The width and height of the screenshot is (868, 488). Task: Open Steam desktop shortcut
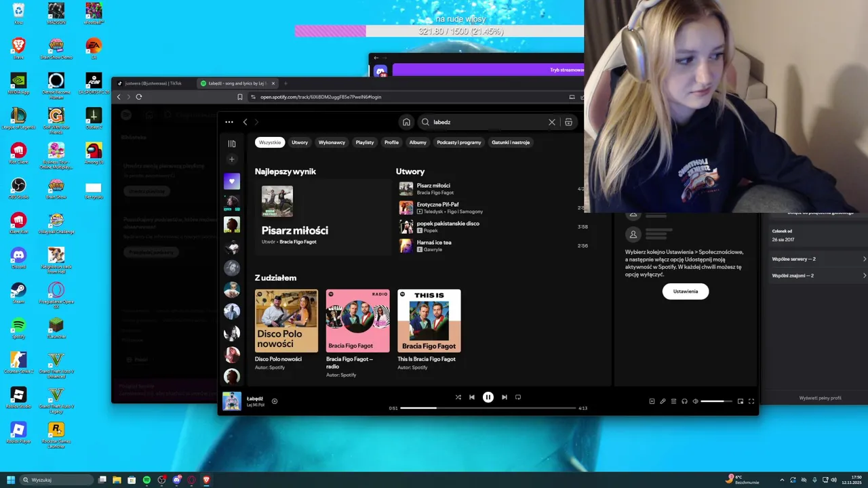18,293
